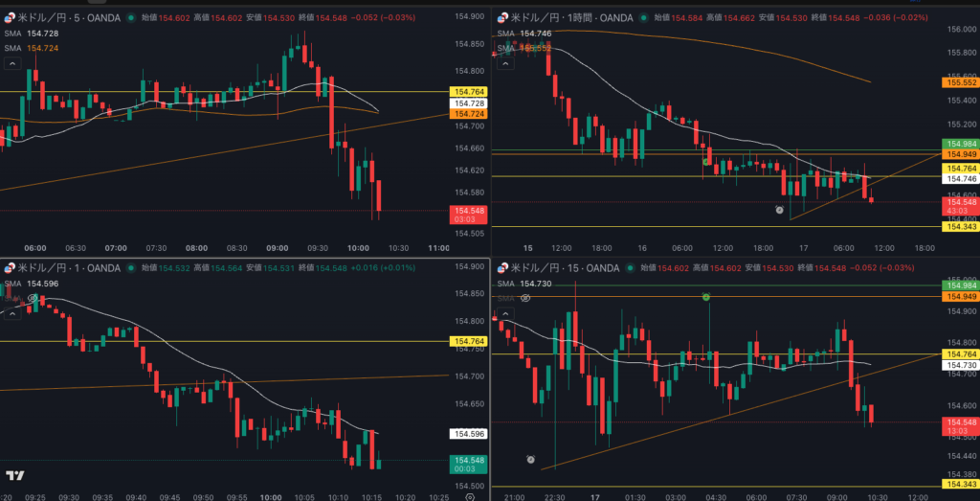The width and height of the screenshot is (980, 501).
Task: Collapse indicator legend on 1-minute chart
Action: (x=12, y=313)
